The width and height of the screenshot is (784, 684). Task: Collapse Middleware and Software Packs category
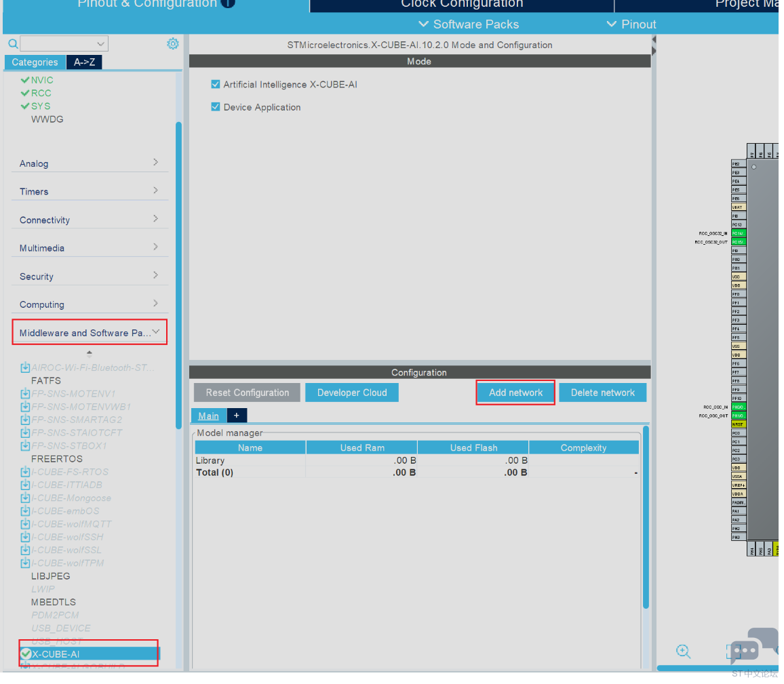90,332
